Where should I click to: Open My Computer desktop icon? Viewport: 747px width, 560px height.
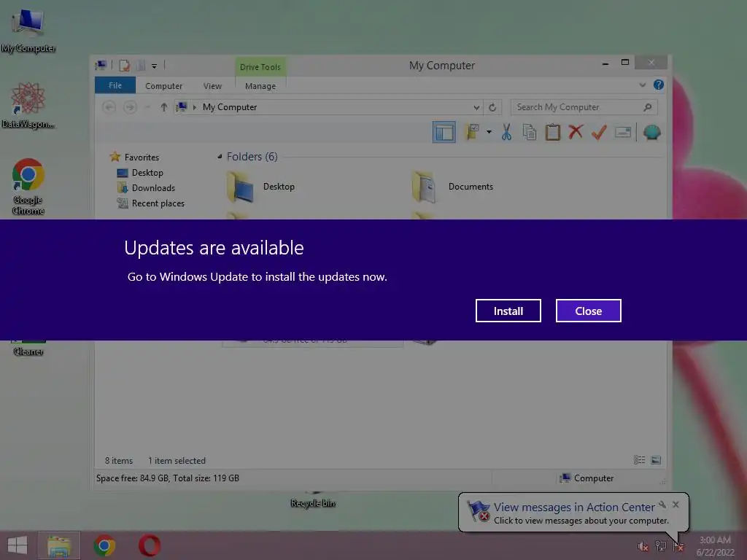point(28,31)
